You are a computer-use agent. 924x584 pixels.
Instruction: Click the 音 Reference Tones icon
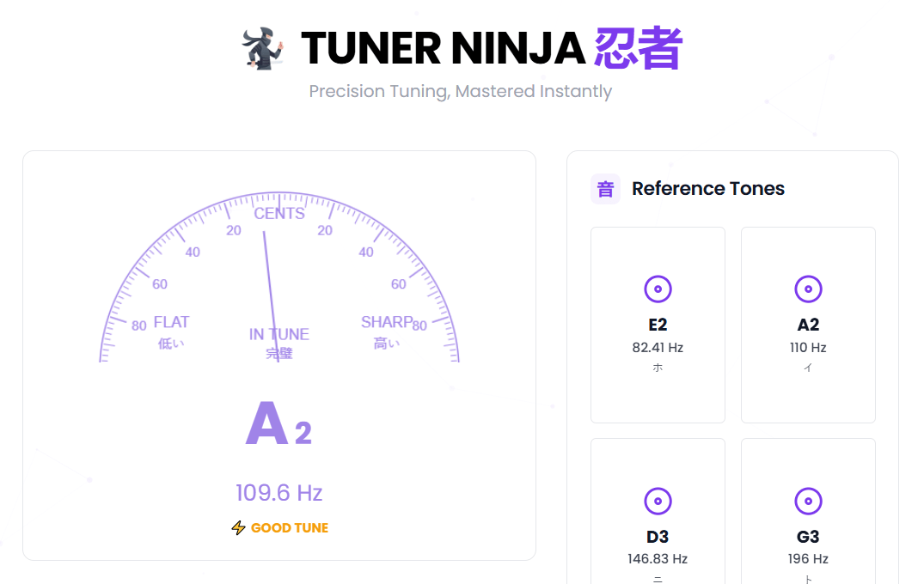coord(605,189)
